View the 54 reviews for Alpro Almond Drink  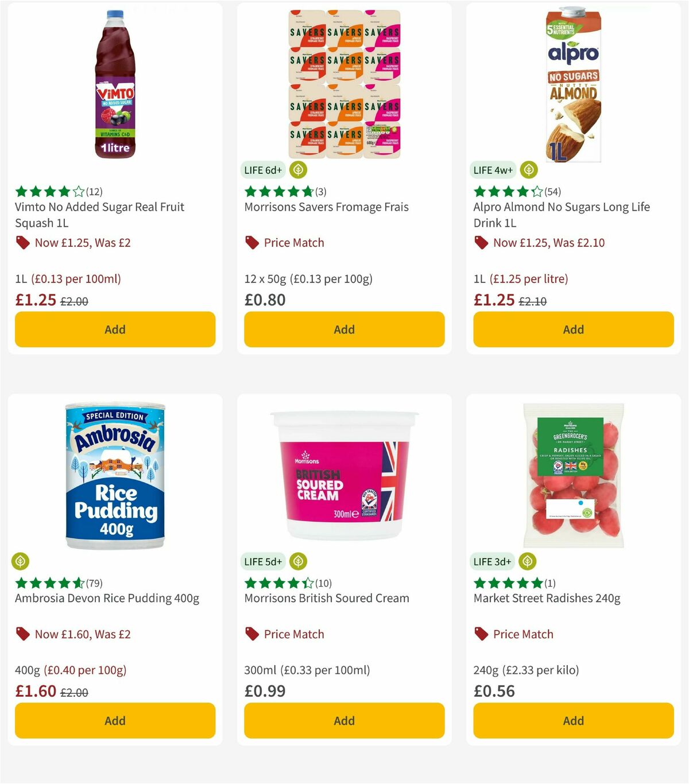click(x=553, y=192)
